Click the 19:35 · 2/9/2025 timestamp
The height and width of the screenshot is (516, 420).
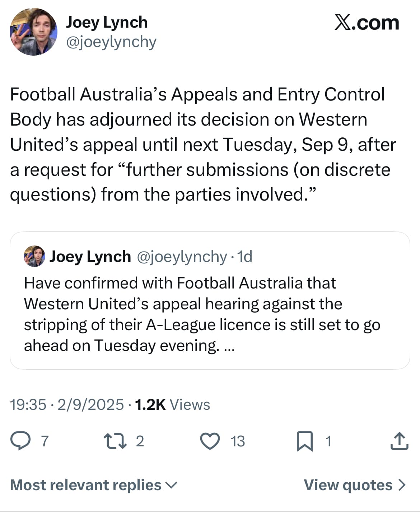tap(67, 404)
